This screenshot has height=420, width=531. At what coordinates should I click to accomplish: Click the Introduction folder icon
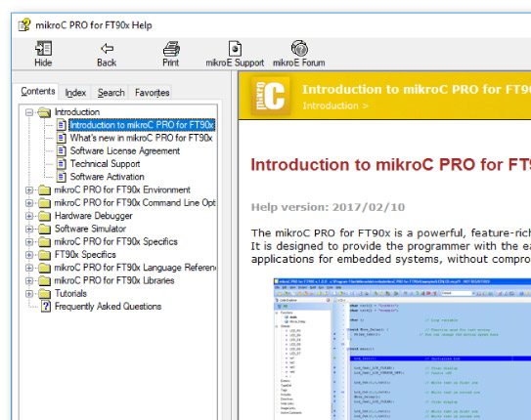[44, 112]
